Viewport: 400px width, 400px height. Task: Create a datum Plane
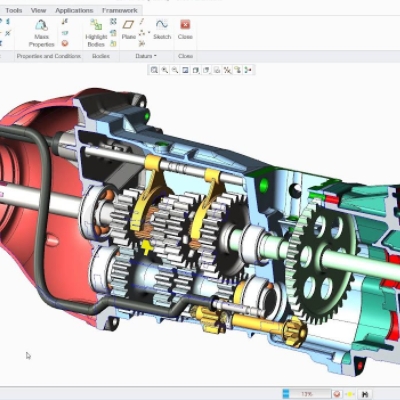click(x=128, y=29)
